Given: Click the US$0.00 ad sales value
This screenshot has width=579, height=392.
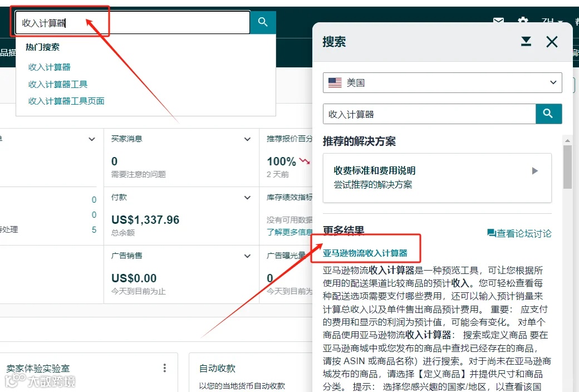Looking at the screenshot, I should [134, 278].
